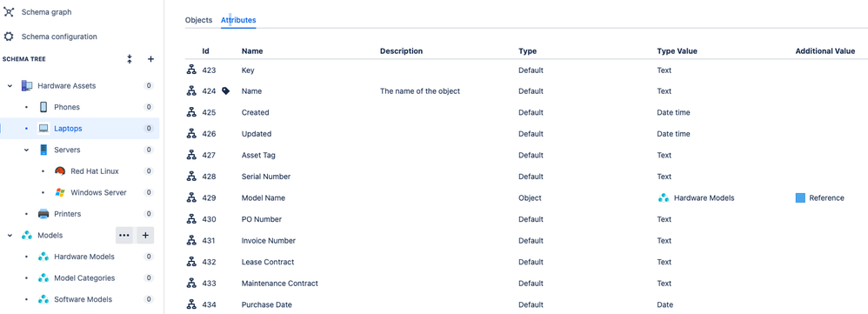Viewport: 868px width, 314px height.
Task: Click the plus button next to Models
Action: click(145, 236)
